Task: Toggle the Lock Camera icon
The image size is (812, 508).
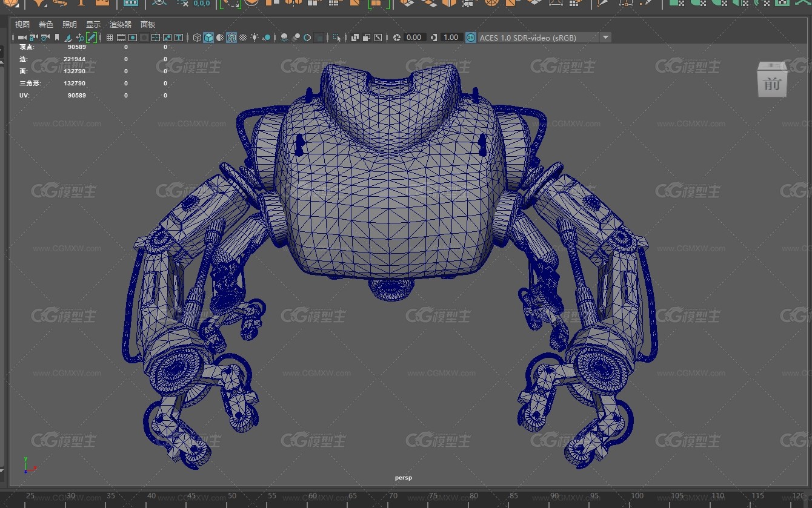Action: coord(33,38)
